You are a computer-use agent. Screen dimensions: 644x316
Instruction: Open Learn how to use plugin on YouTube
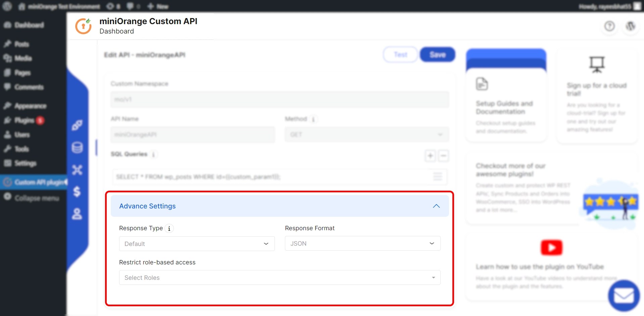click(x=551, y=266)
